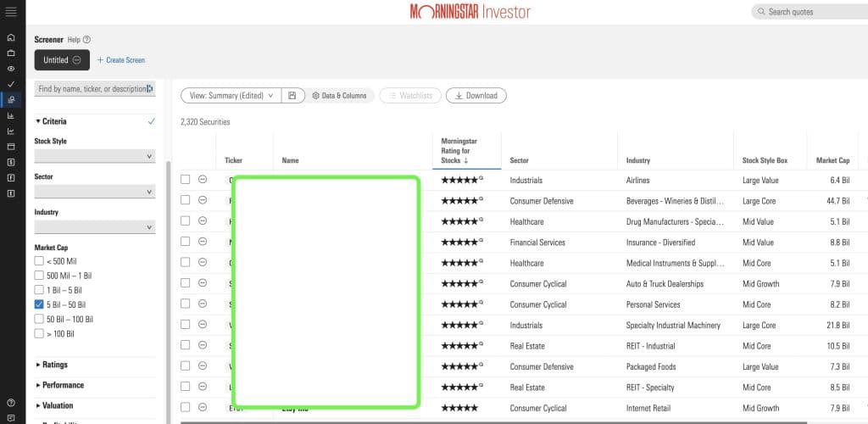This screenshot has height=424, width=868.
Task: Check the 50 Bil – 100 Bil box
Action: pyautogui.click(x=39, y=319)
